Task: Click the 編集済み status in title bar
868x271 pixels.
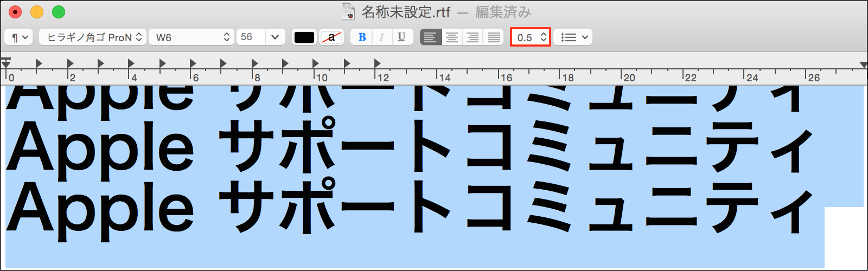Action: (x=503, y=12)
